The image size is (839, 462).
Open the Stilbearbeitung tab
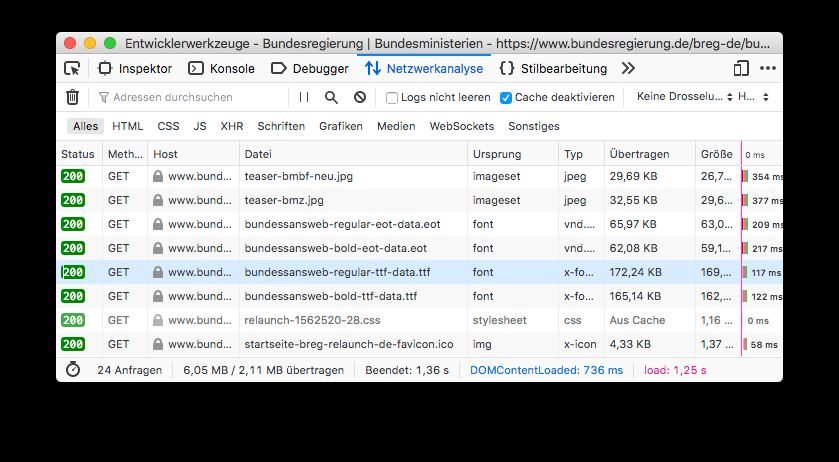(x=552, y=69)
